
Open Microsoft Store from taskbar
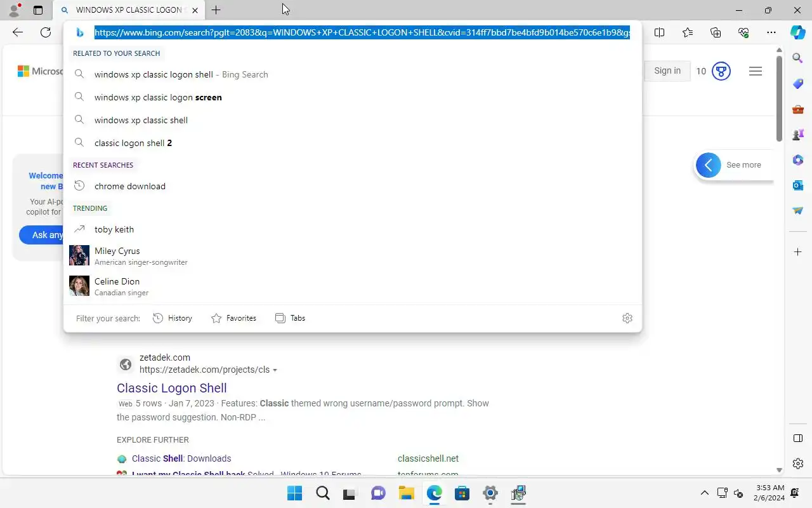462,493
